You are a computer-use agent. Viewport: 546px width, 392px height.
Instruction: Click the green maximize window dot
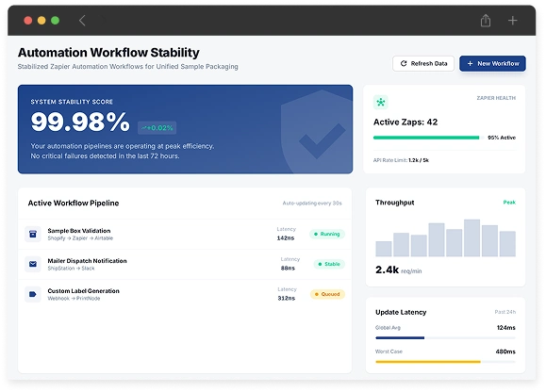[55, 21]
